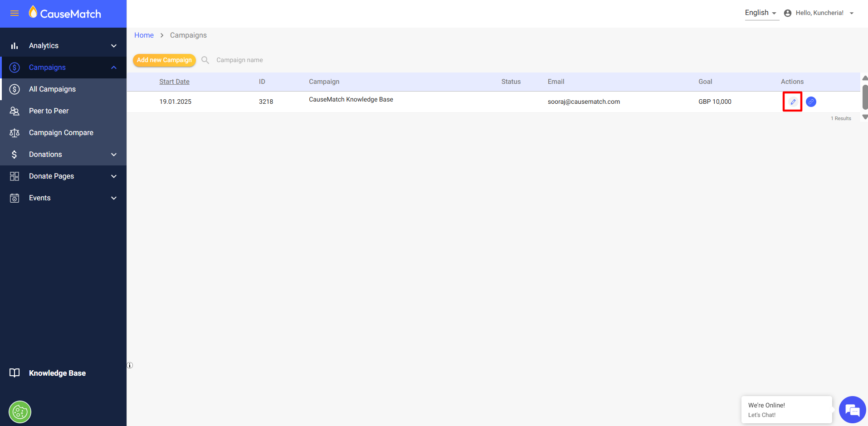
Task: Click the CauseMatch Knowledge Base campaign name
Action: coord(351,99)
